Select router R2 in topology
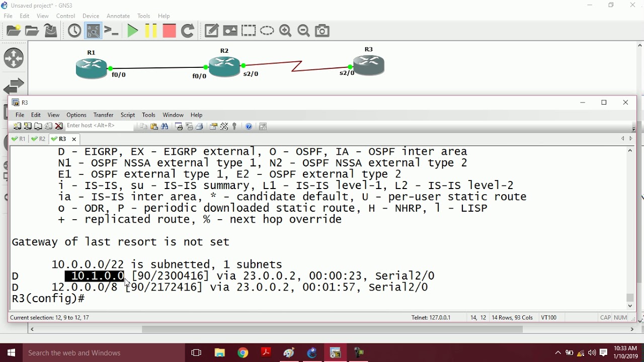The height and width of the screenshot is (362, 644). click(224, 66)
